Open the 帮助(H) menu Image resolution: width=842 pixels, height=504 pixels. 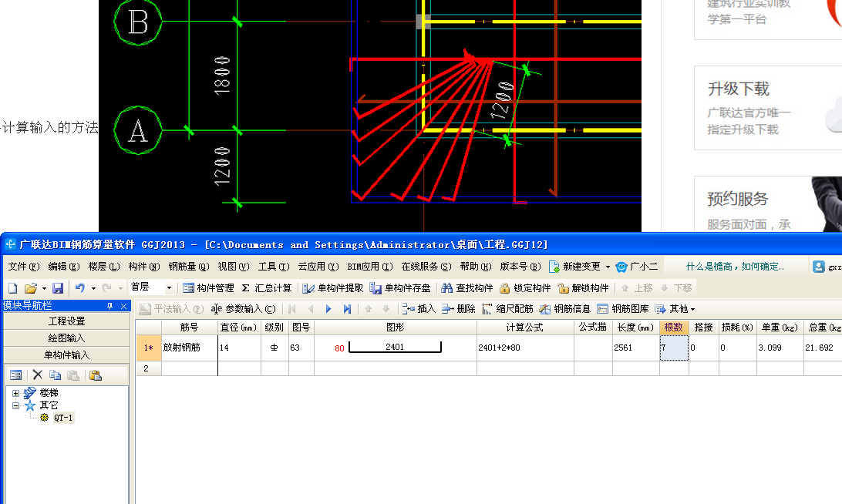(x=476, y=266)
